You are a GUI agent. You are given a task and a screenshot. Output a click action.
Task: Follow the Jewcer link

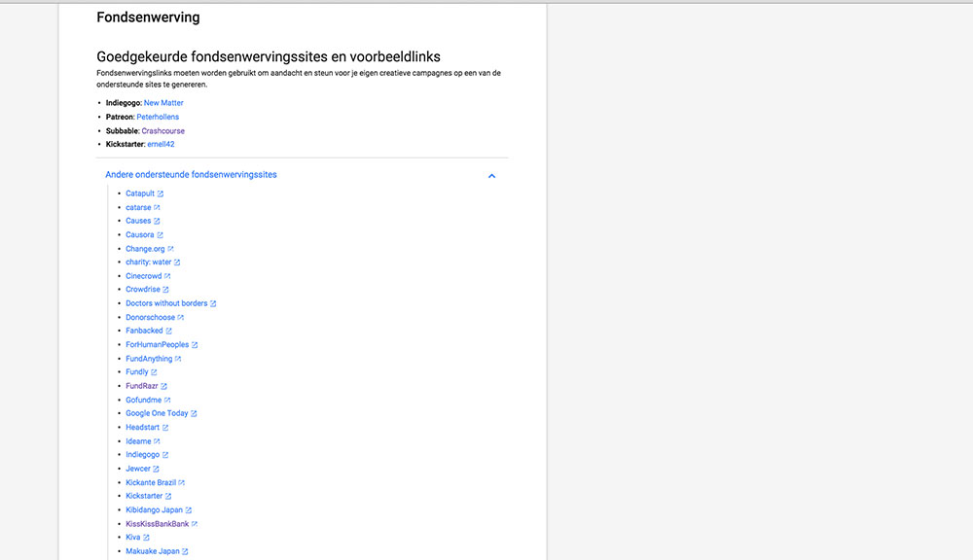click(138, 469)
